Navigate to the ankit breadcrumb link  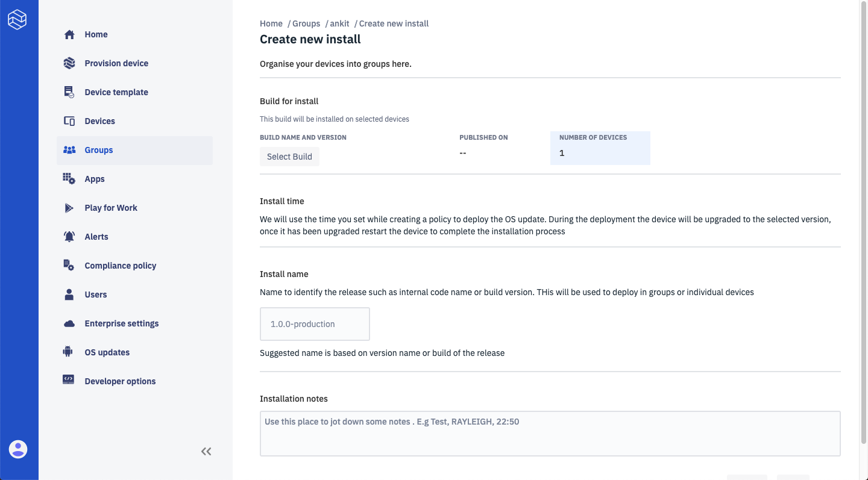click(339, 23)
